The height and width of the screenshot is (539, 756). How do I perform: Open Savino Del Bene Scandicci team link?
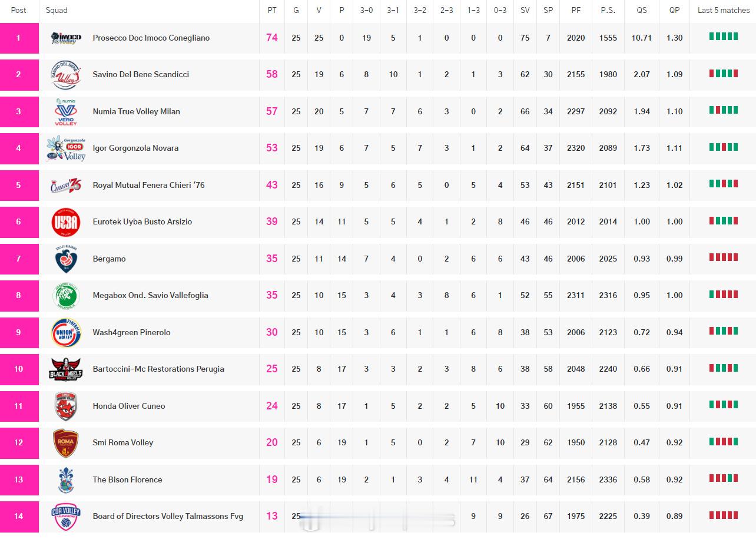[x=141, y=74]
